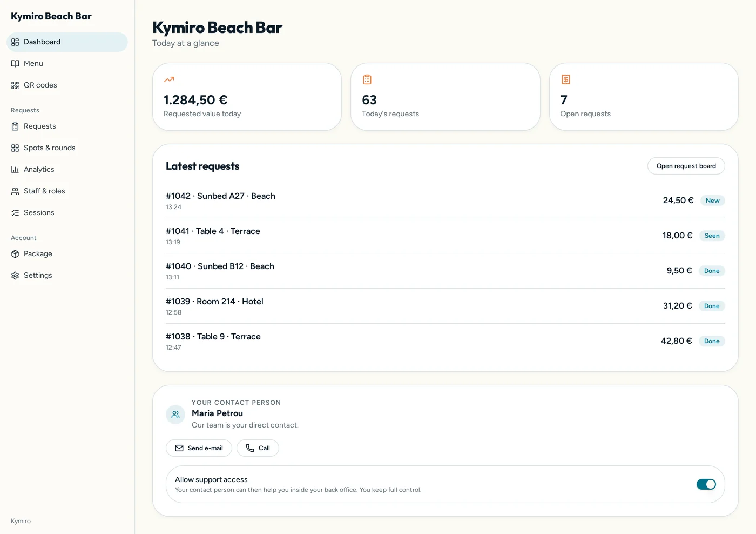Click the Kymiro Beach Bar sidebar logo
The width and height of the screenshot is (756, 534).
pyautogui.click(x=51, y=16)
